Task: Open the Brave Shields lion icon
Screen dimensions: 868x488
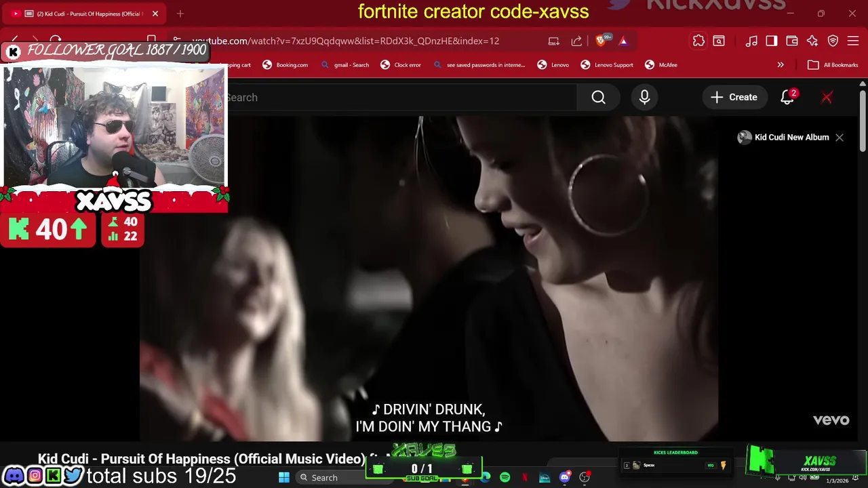Action: click(600, 41)
